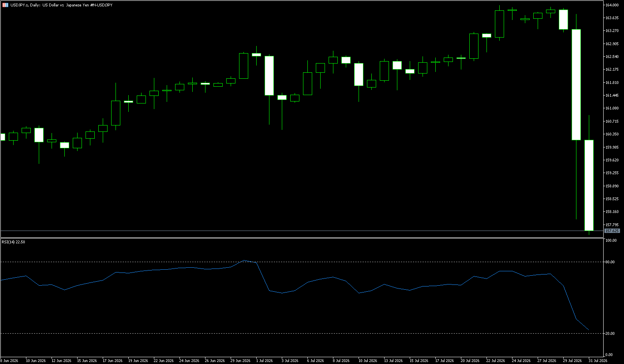624x364 pixels.
Task: Click the 20 Jul 2026 date label
Action: [470, 360]
